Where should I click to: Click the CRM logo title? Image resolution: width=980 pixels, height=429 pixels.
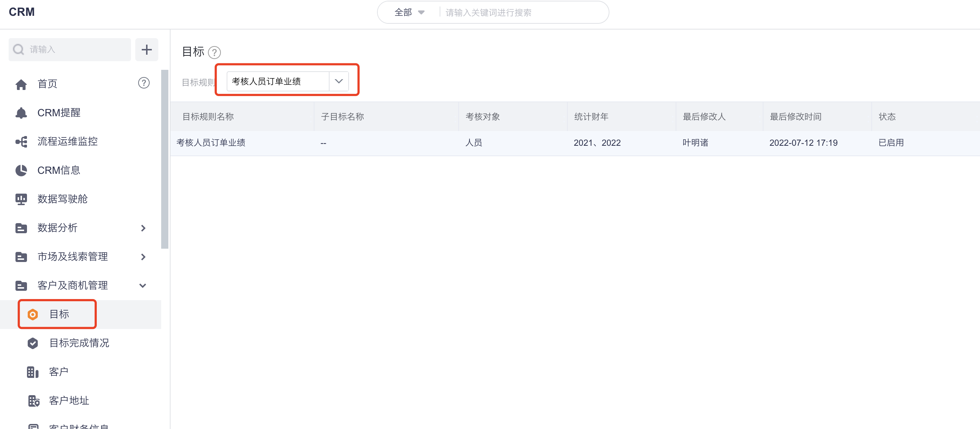22,12
